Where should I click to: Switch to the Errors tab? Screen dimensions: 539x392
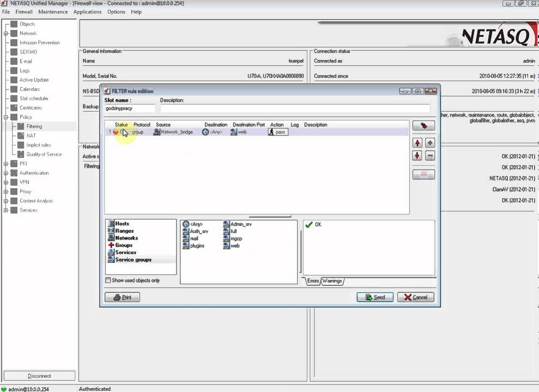(313, 281)
